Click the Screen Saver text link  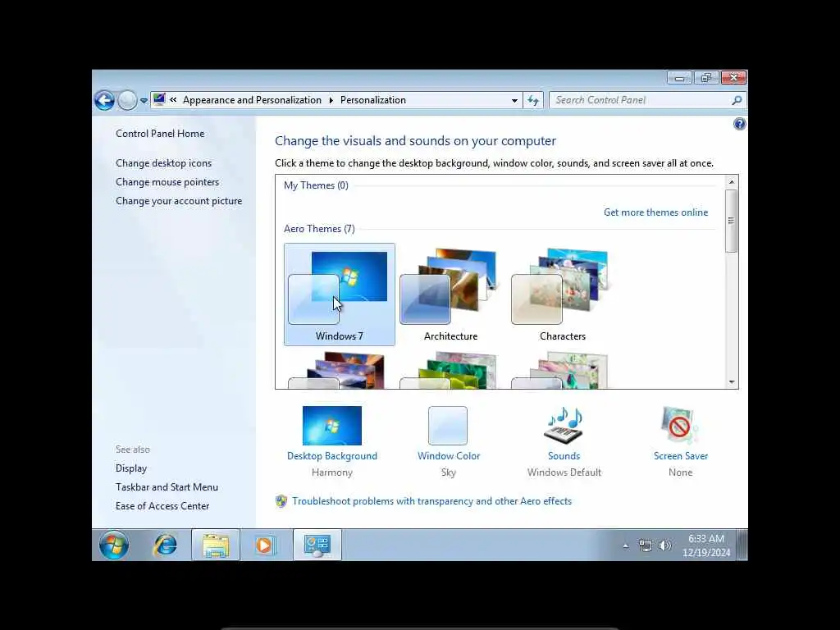[681, 456]
